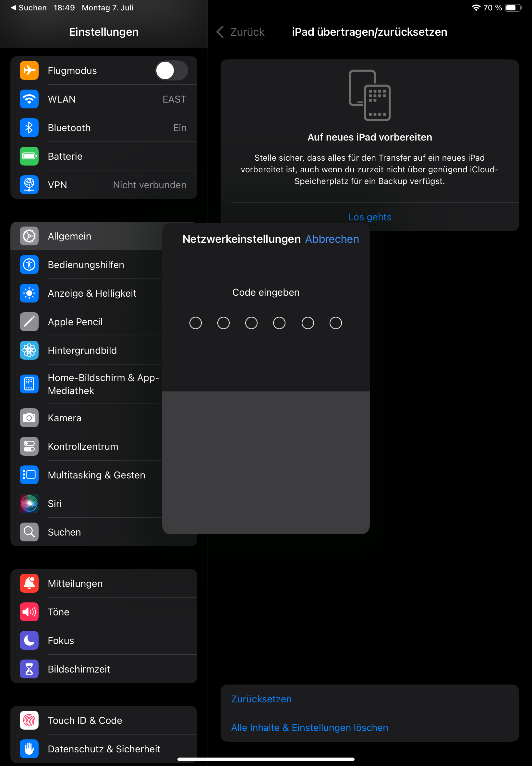This screenshot has width=532, height=766.
Task: Return to Suchen via status bar arrow
Action: 13,7
